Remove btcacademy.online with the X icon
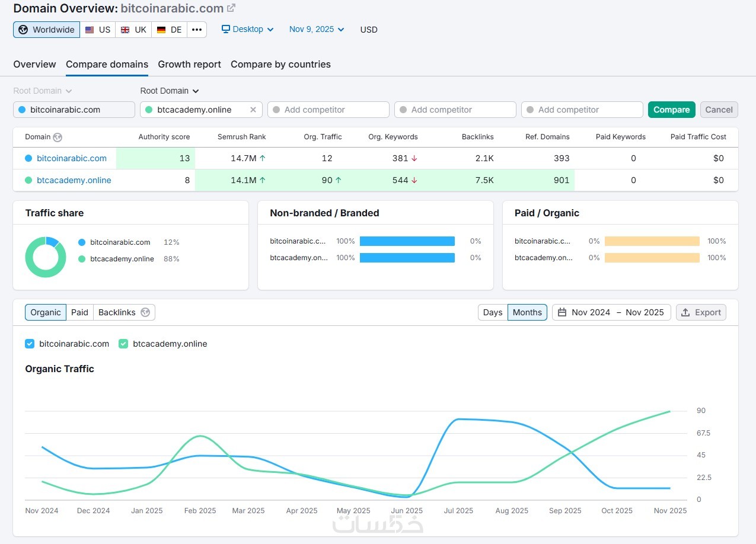The image size is (756, 544). [x=253, y=110]
